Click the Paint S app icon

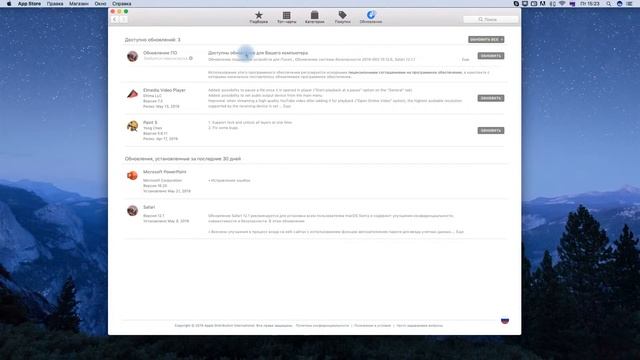pyautogui.click(x=132, y=126)
